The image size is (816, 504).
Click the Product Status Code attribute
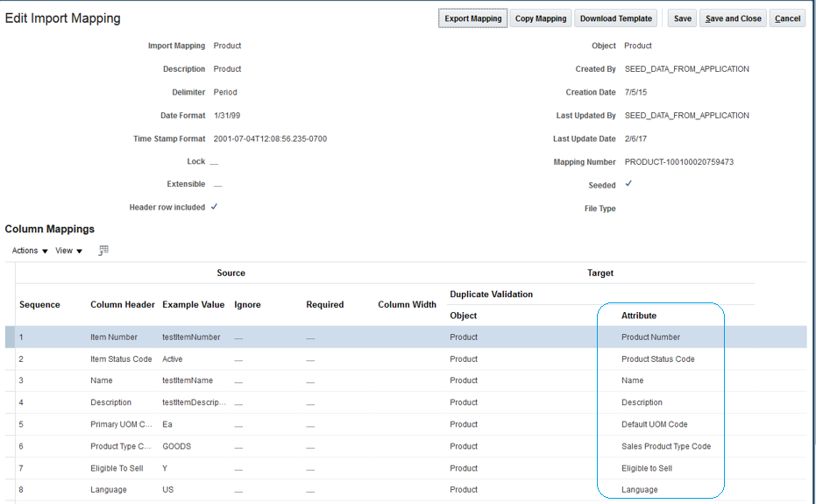point(657,358)
